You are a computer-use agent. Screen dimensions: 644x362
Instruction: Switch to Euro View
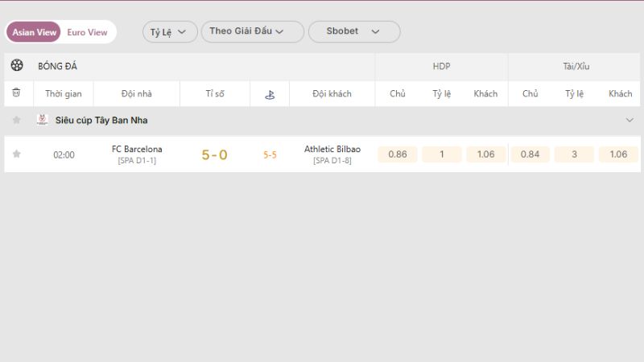[x=87, y=32]
